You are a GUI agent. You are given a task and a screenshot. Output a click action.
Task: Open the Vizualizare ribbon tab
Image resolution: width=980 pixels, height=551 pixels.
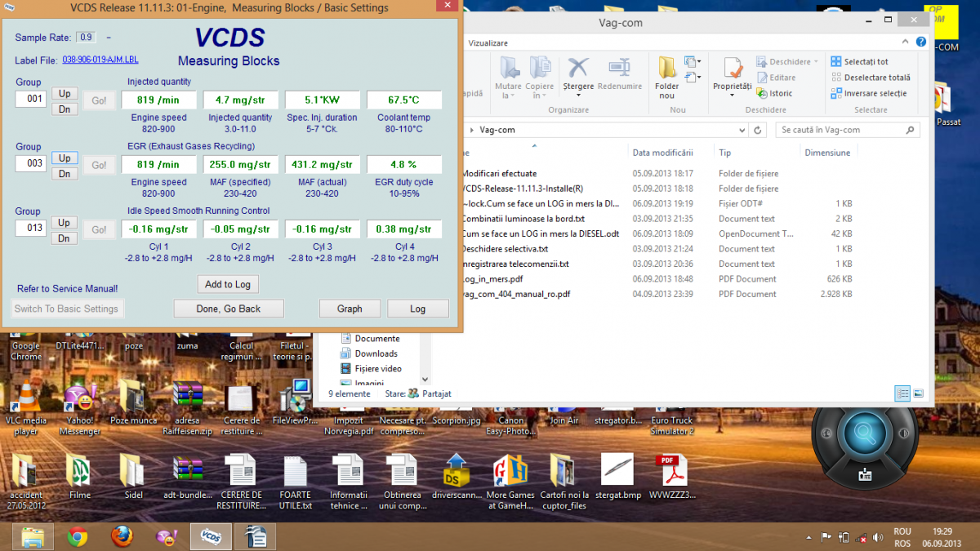(488, 42)
